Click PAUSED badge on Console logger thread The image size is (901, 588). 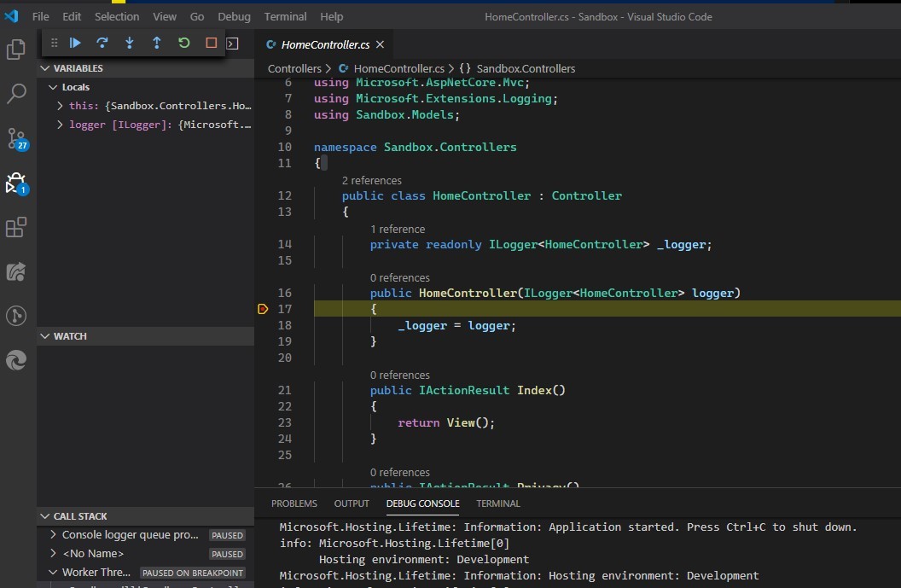(x=227, y=535)
